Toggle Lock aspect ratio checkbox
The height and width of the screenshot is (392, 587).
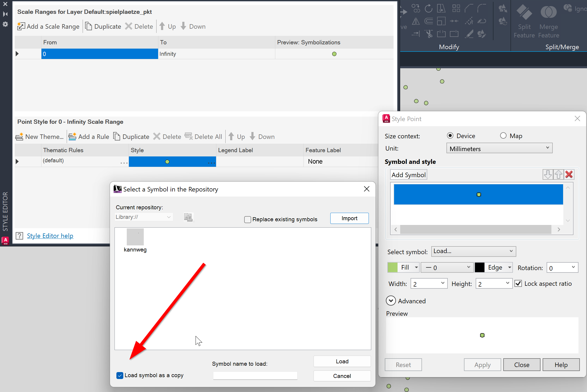tap(518, 284)
